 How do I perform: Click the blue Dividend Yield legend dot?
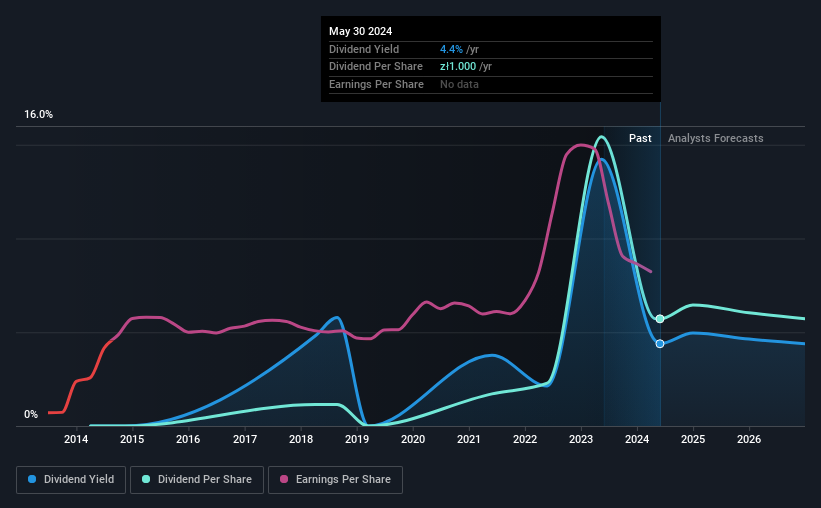click(32, 479)
